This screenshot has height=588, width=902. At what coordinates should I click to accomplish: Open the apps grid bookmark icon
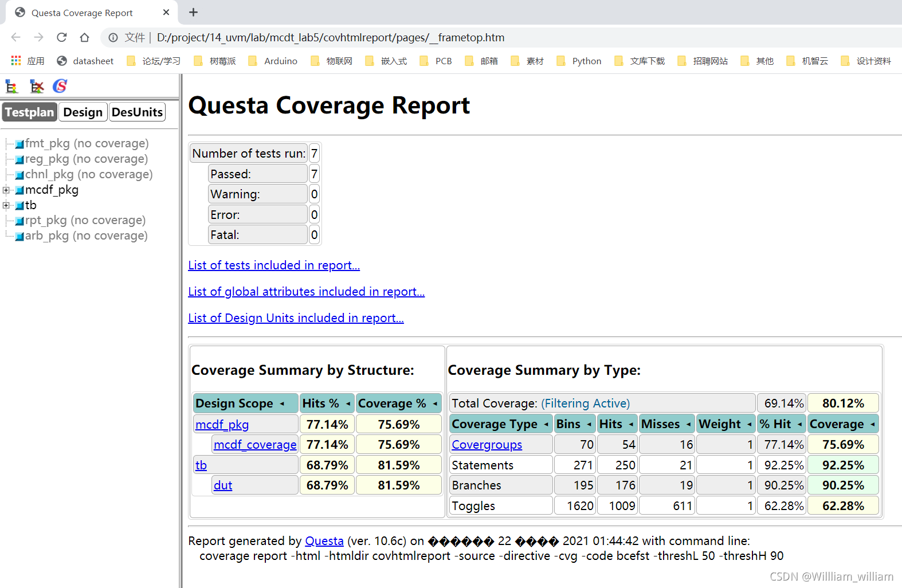coord(16,61)
